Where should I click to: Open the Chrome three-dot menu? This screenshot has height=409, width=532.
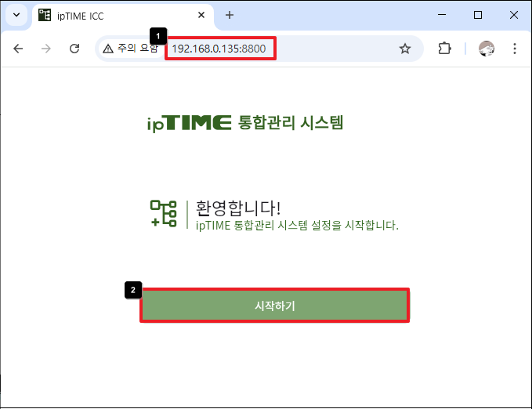point(515,49)
